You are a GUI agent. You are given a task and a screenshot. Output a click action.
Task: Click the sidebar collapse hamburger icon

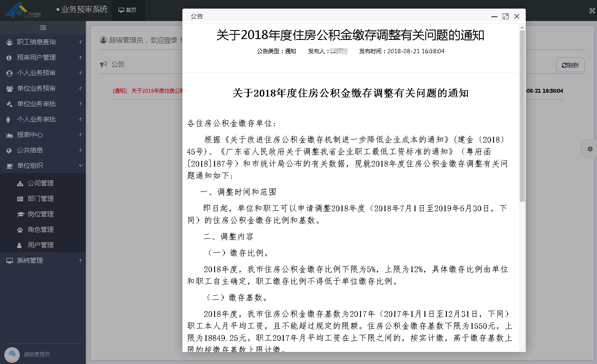click(x=43, y=27)
